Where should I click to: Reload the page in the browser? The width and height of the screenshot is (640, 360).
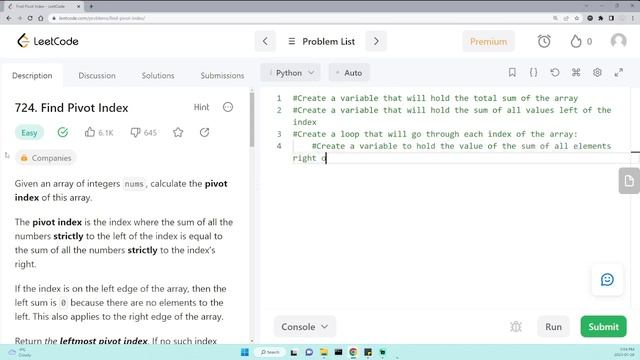click(30, 18)
